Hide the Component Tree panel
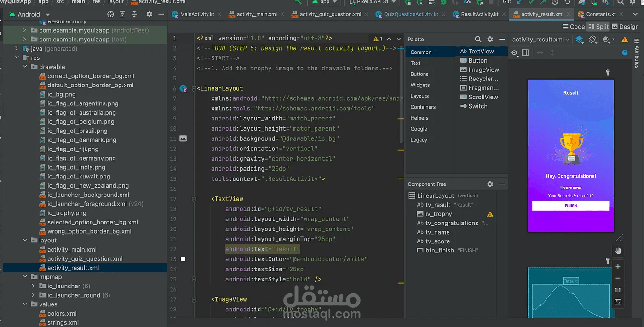Image resolution: width=644 pixels, height=327 pixels. click(502, 184)
